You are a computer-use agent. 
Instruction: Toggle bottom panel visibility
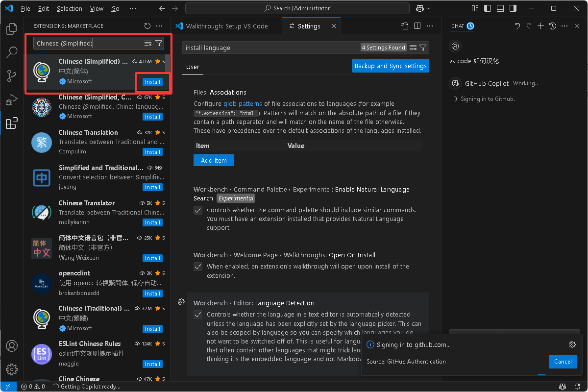pos(500,8)
